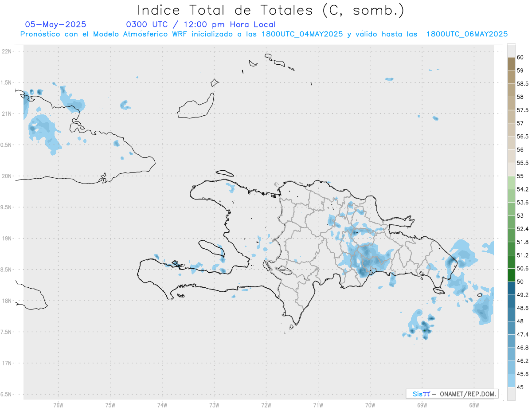Select the dark green swatch between 50 and 50.6
This screenshot has width=532, height=411.
click(511, 275)
